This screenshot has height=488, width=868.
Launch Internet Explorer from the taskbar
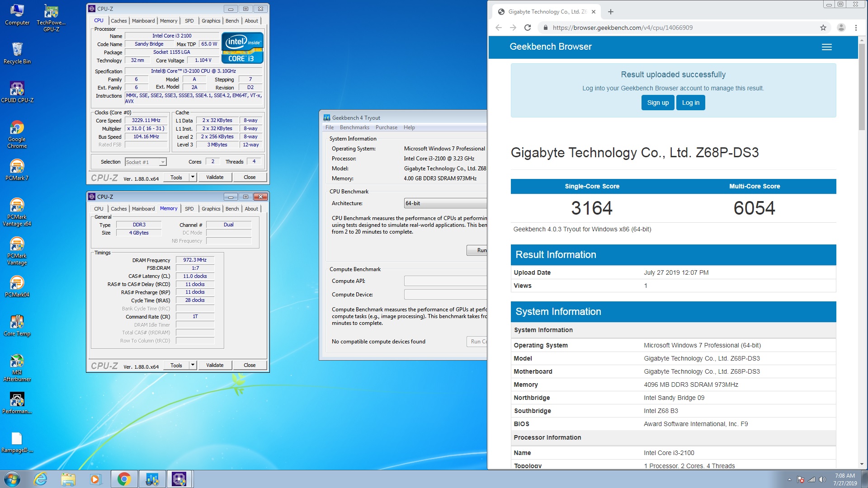(x=41, y=479)
